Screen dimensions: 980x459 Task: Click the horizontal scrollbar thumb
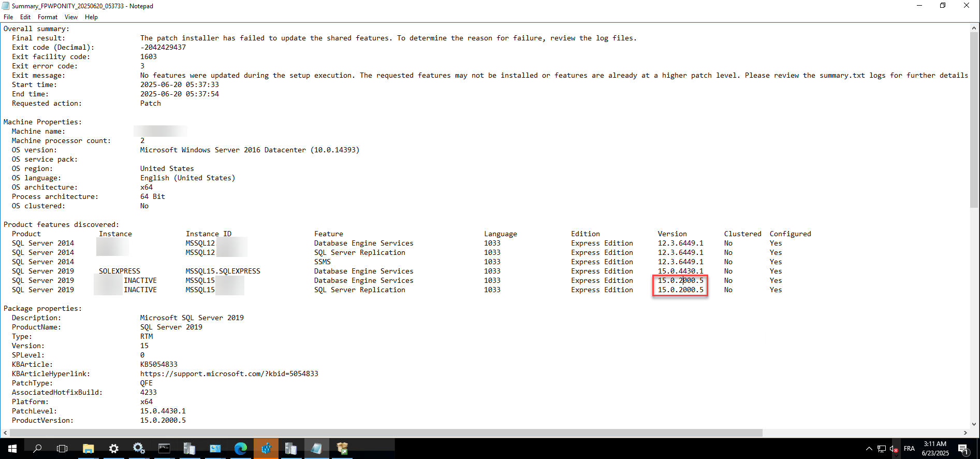(386, 433)
